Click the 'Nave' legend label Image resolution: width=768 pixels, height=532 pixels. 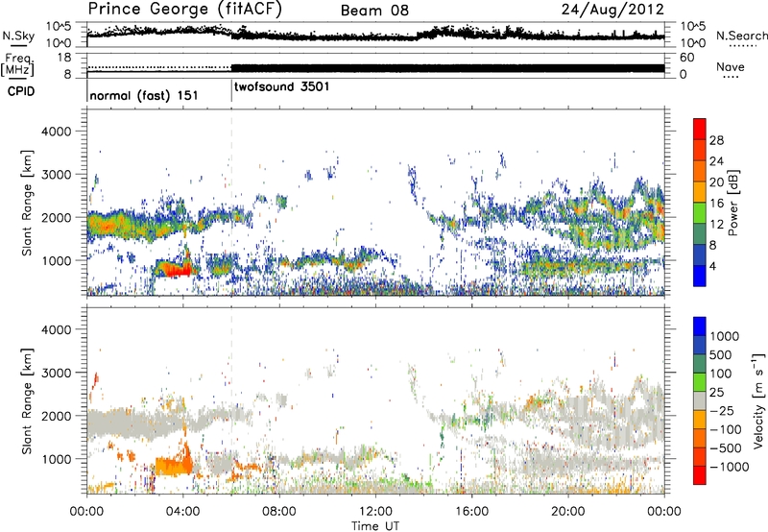tap(731, 66)
